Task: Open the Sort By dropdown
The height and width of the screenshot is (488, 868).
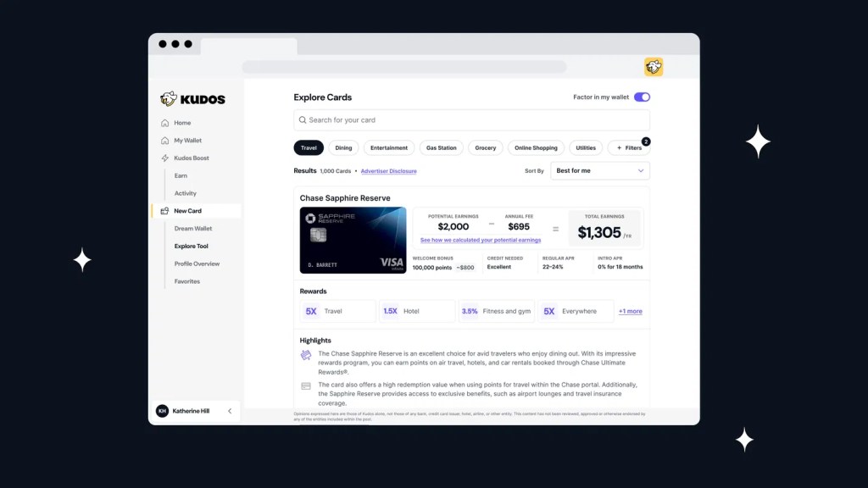Action: 599,171
